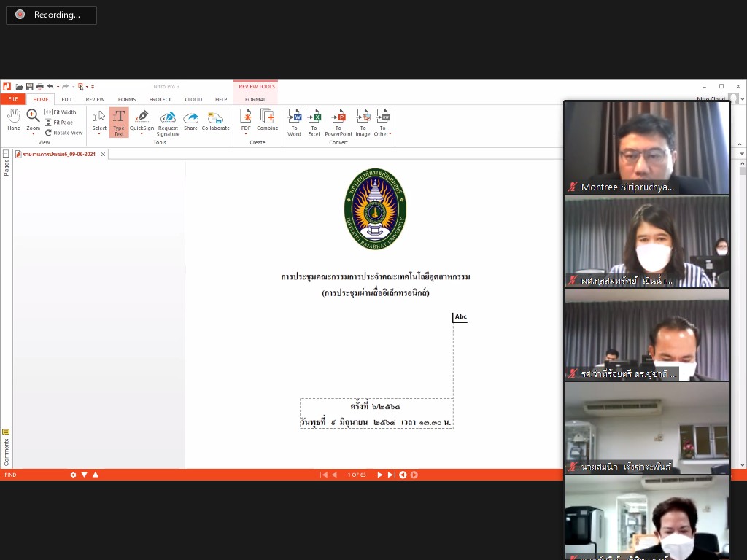This screenshot has height=560, width=747.
Task: Convert To Word
Action: [295, 122]
